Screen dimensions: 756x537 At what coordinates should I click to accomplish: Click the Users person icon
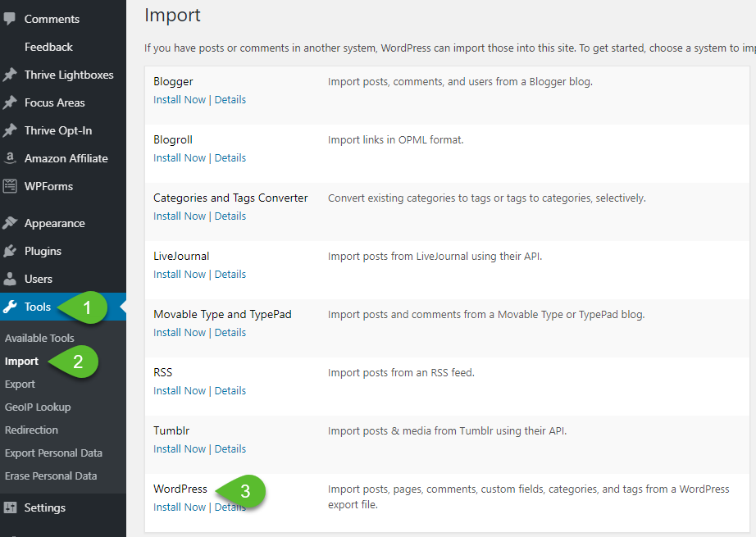tap(10, 279)
